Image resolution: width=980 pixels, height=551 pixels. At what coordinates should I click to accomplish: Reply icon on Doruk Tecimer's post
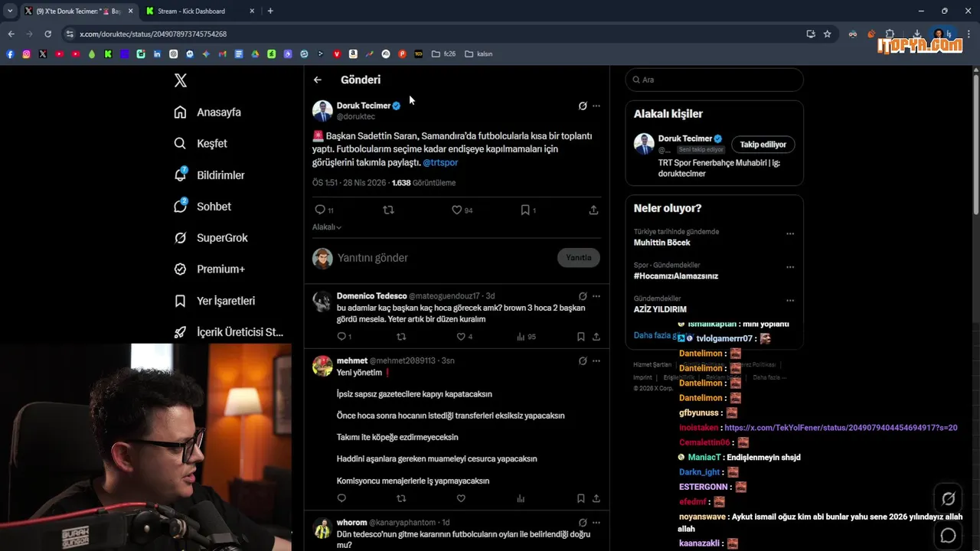[320, 210]
